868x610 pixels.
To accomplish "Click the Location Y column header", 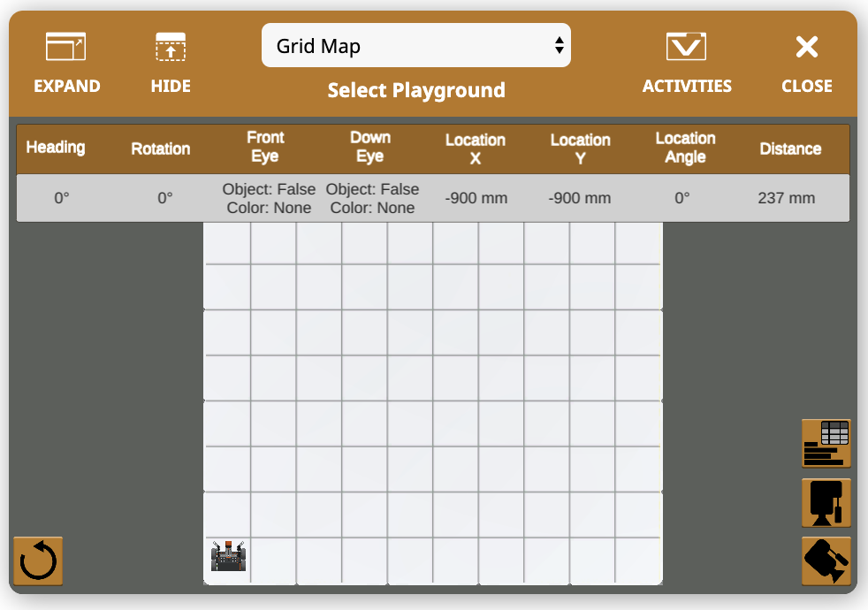I will click(x=580, y=149).
